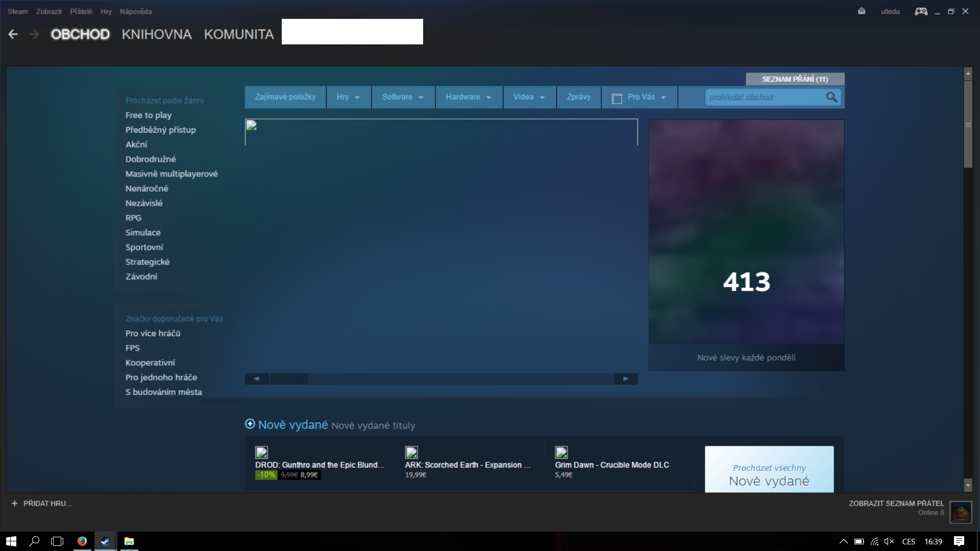Browse the Strategické genre

[148, 262]
